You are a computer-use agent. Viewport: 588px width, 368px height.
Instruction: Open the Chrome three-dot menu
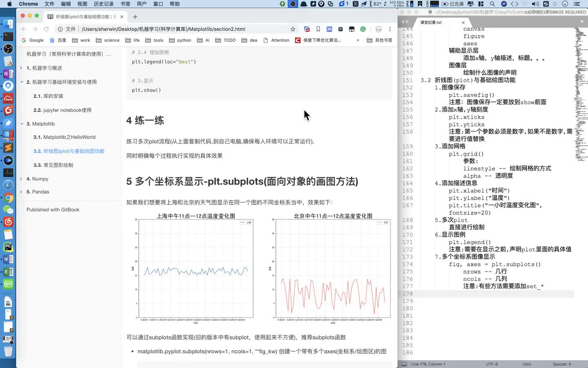(x=390, y=29)
